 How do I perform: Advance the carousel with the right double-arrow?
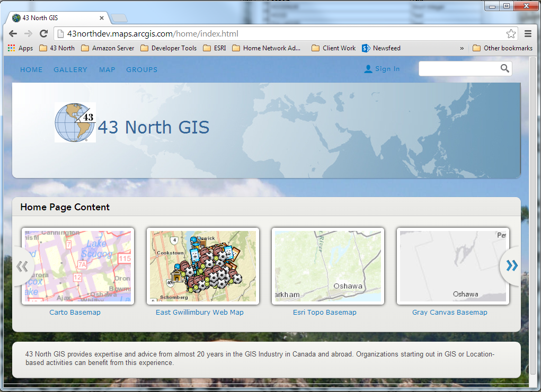click(510, 266)
